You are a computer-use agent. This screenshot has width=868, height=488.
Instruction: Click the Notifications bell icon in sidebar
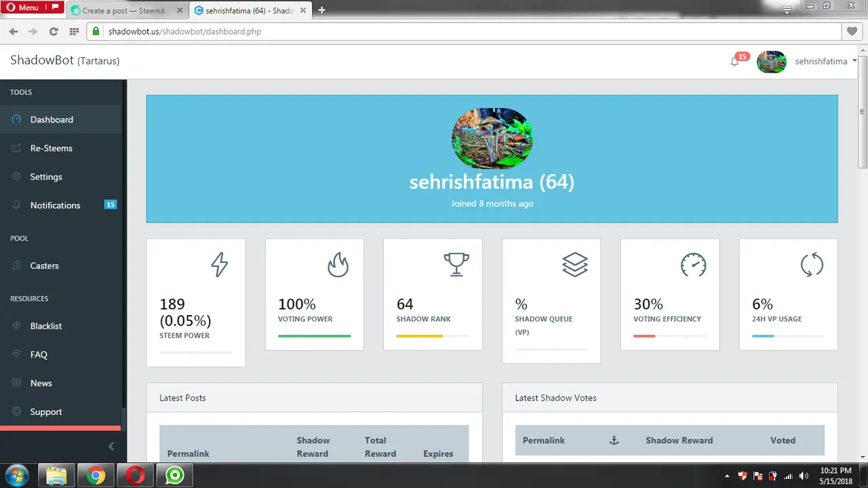[x=16, y=205]
